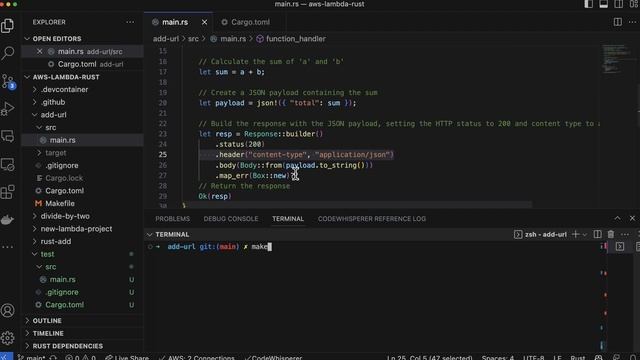The height and width of the screenshot is (360, 640).
Task: Close main.rs in Open Editors list
Action: pos(39,51)
